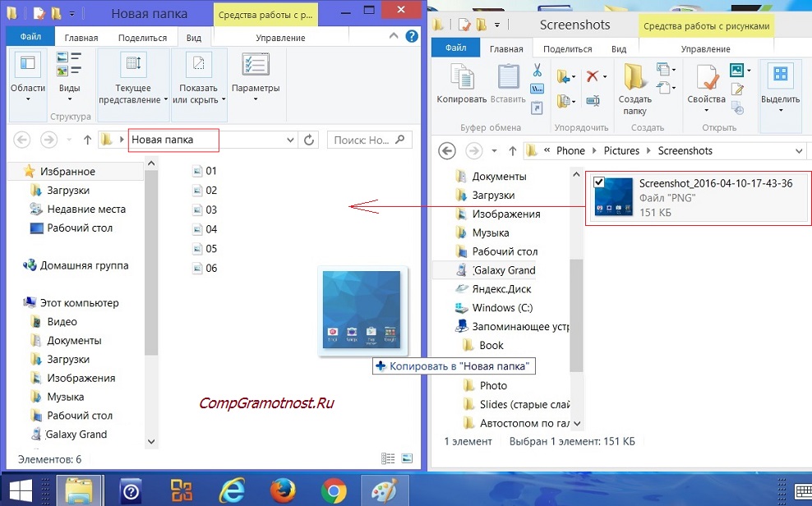Image resolution: width=812 pixels, height=506 pixels.
Task: Open Firefox from the taskbar
Action: [284, 490]
